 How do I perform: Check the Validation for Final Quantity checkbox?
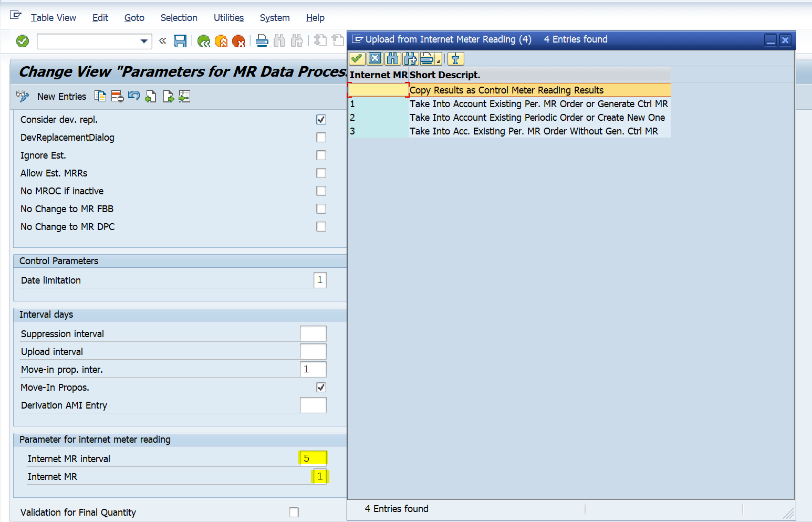point(294,513)
